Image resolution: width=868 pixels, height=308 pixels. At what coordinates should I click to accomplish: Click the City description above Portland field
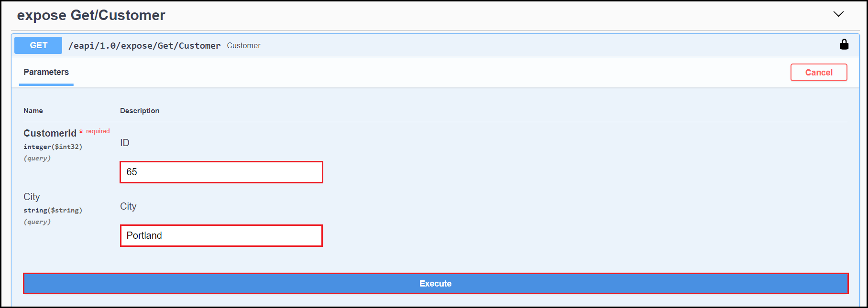tap(128, 206)
